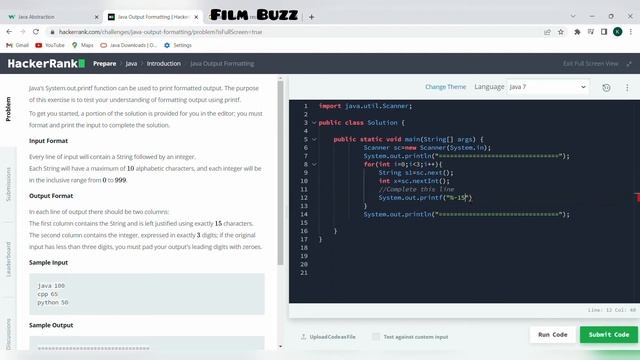The width and height of the screenshot is (640, 360).
Task: Click the address bar URL
Action: [160, 32]
